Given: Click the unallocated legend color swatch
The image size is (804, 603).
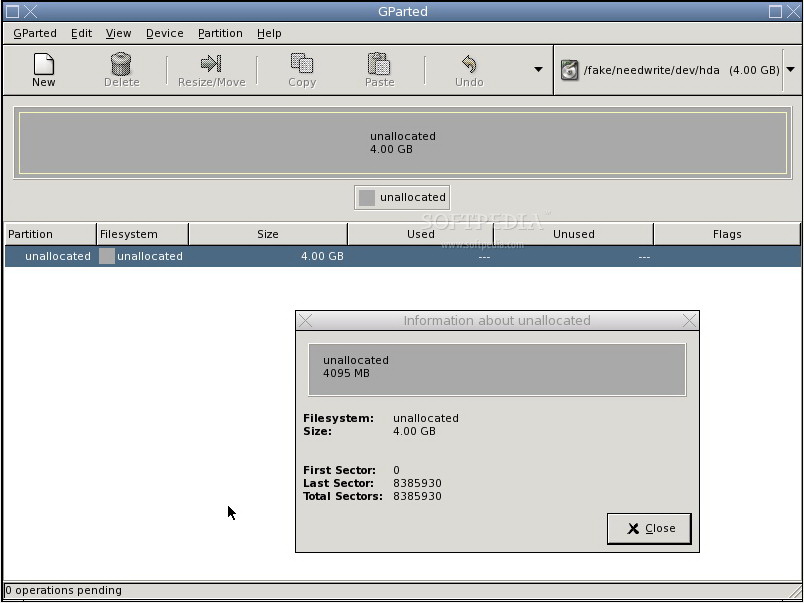Looking at the screenshot, I should pyautogui.click(x=367, y=198).
